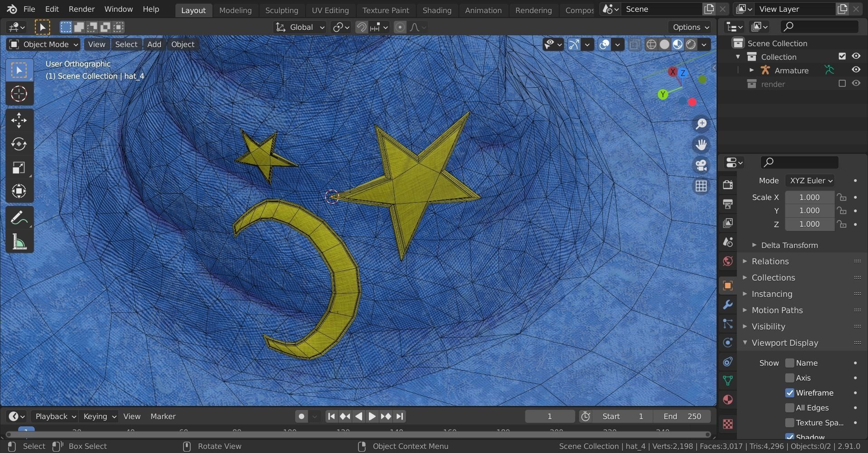This screenshot has width=868, height=453.
Task: Open Object Constraint properties icon
Action: point(728,362)
